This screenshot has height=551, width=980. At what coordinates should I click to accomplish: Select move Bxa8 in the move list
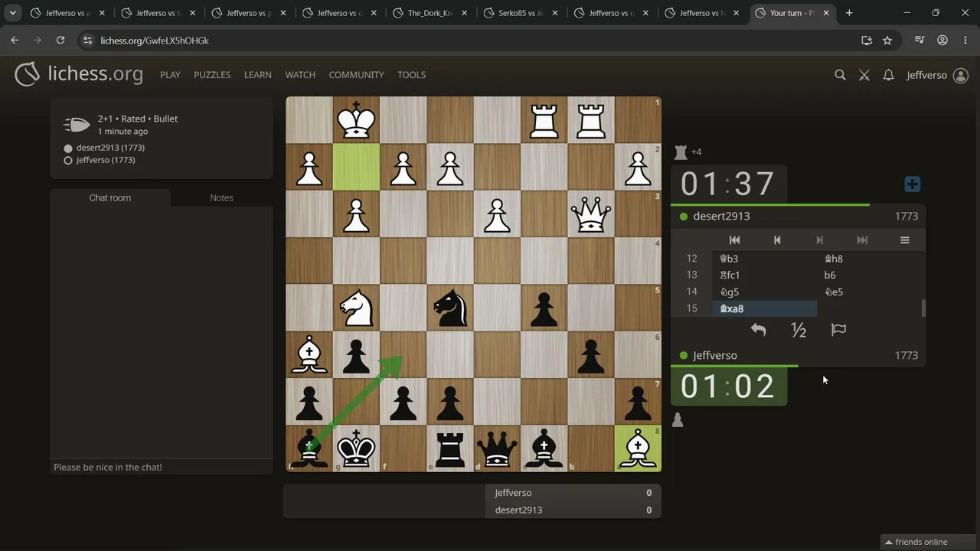[764, 308]
